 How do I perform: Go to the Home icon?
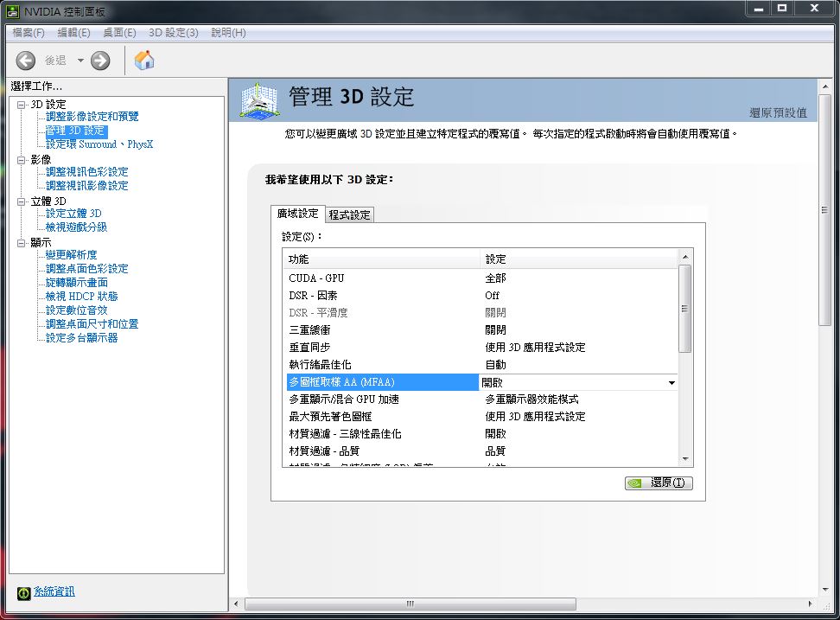144,60
